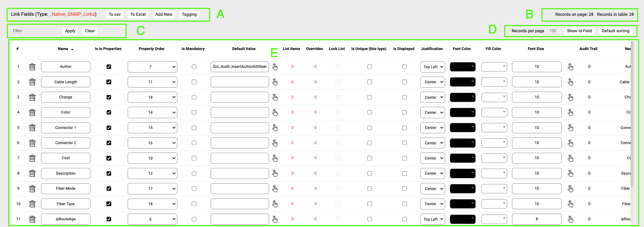Click the Default Value hand icon for Color
The height and width of the screenshot is (227, 644).
click(275, 112)
